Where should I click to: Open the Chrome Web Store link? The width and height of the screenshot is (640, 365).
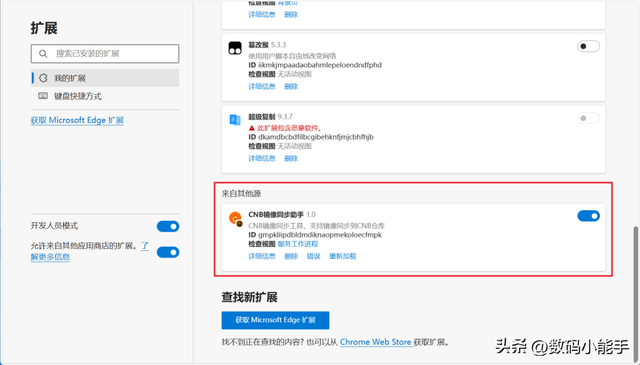coord(376,342)
